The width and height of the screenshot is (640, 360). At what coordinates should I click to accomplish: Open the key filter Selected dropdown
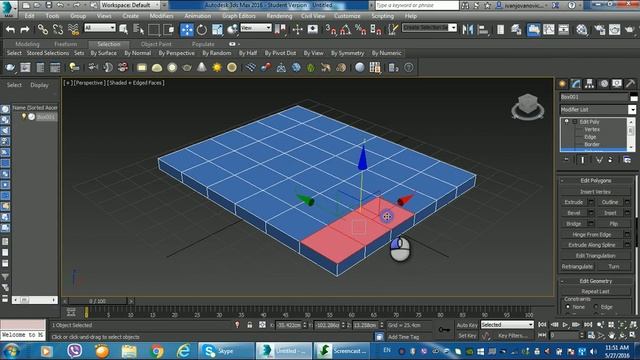pyautogui.click(x=507, y=325)
